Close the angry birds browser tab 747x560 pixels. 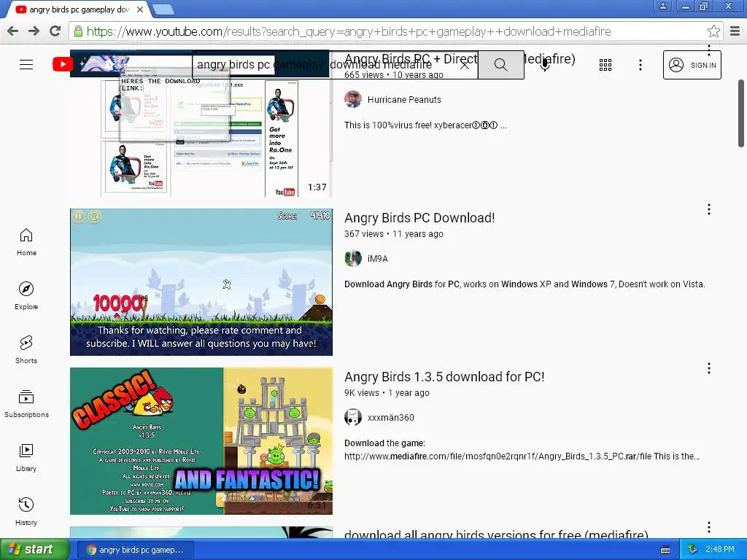tap(140, 9)
